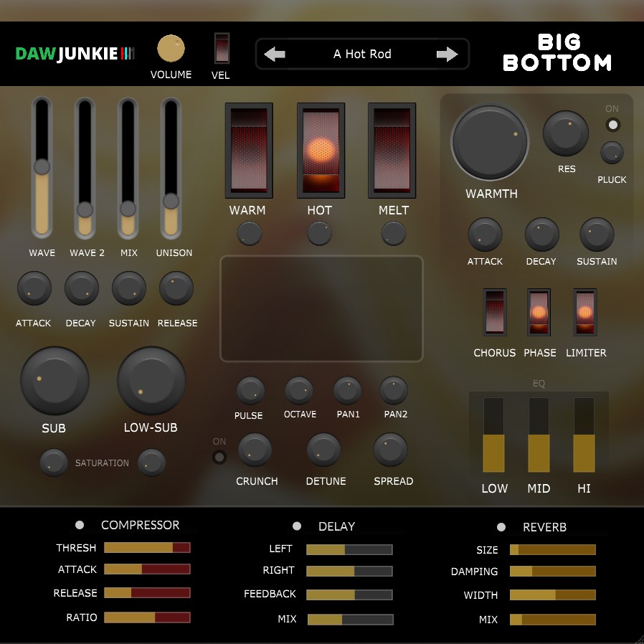Click the large WARMTH knob
Viewport: 644px width, 644px height.
click(x=490, y=143)
